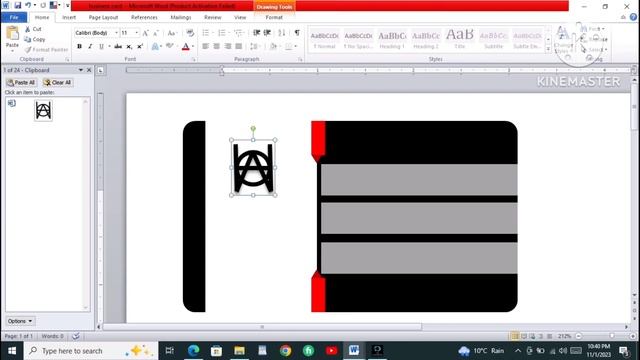The image size is (640, 360).
Task: Toggle Italic formatting
Action: coord(90,47)
